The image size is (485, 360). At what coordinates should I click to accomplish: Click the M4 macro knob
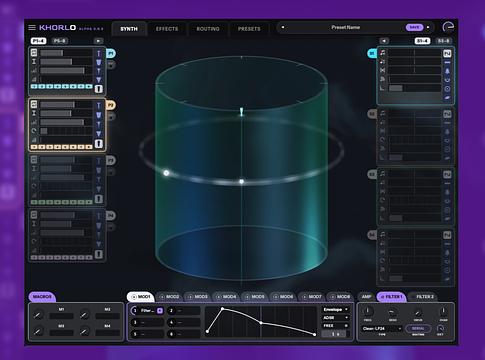point(84,331)
